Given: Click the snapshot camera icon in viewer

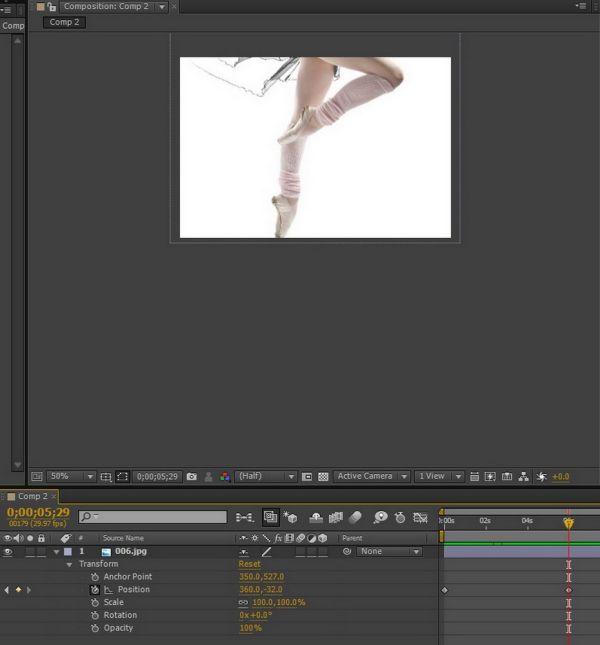Looking at the screenshot, I should tap(192, 477).
